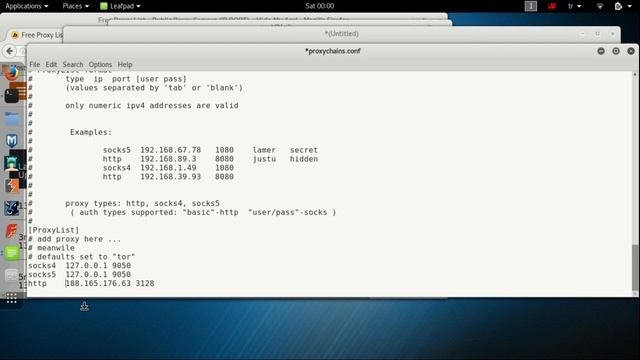
Task: Click the 'socks4 192.168.1.49 1080' example
Action: click(x=168, y=168)
